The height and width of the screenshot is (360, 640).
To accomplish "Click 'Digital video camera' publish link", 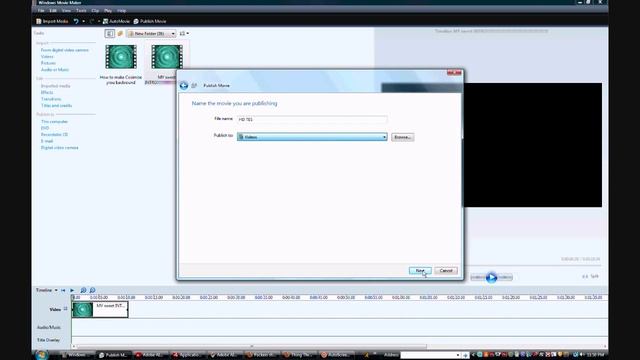I will coord(60,148).
